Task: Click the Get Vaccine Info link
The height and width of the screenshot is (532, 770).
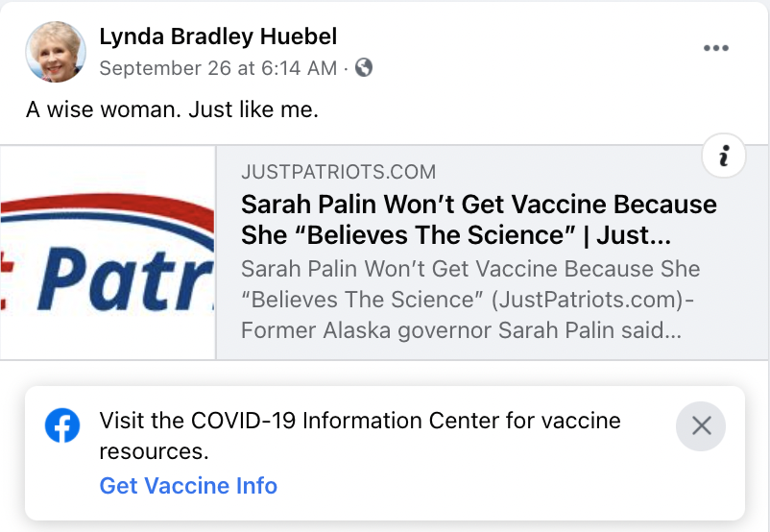Action: pyautogui.click(x=188, y=485)
